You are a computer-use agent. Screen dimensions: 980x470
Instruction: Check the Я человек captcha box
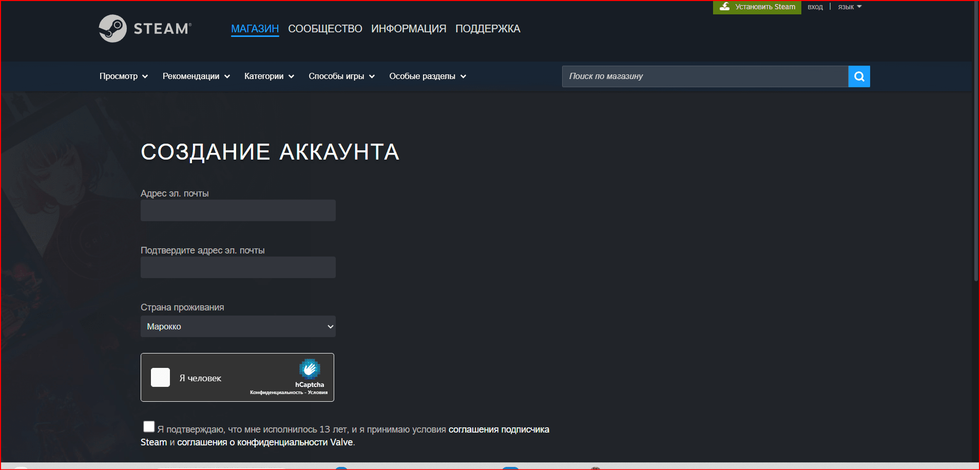click(x=160, y=378)
